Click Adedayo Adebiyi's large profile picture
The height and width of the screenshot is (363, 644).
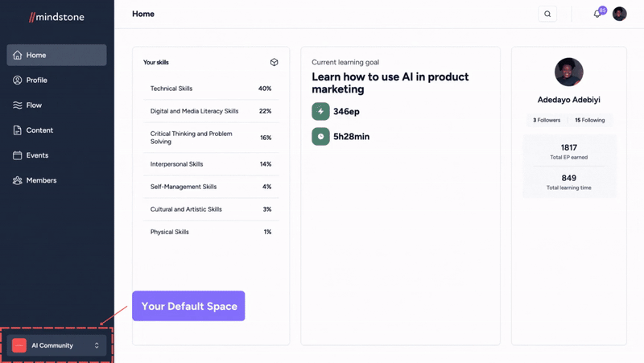(569, 72)
